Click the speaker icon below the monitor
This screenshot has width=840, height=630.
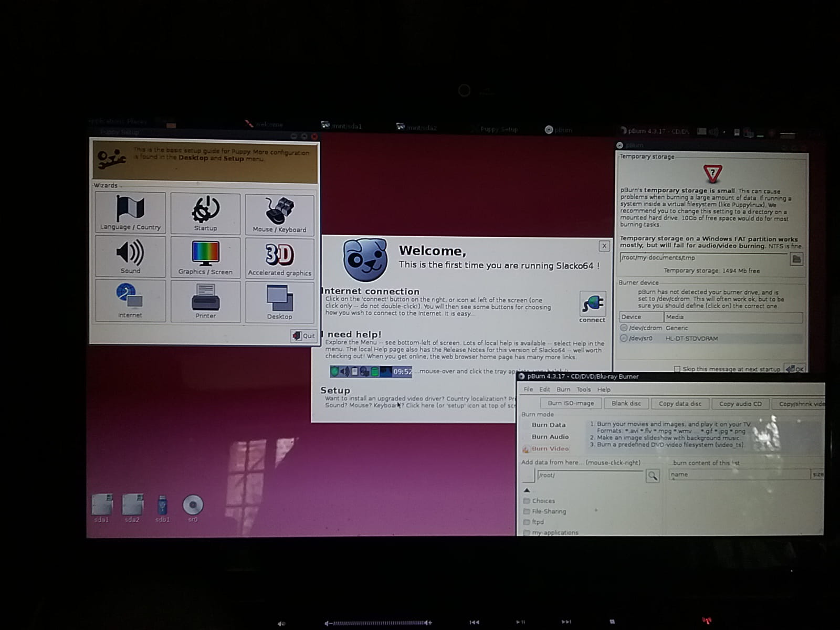click(281, 623)
